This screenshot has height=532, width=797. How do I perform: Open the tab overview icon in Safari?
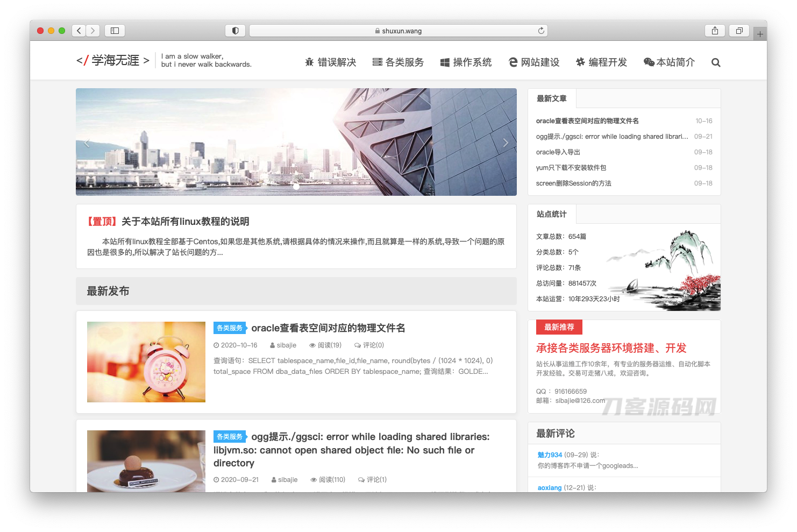click(739, 31)
